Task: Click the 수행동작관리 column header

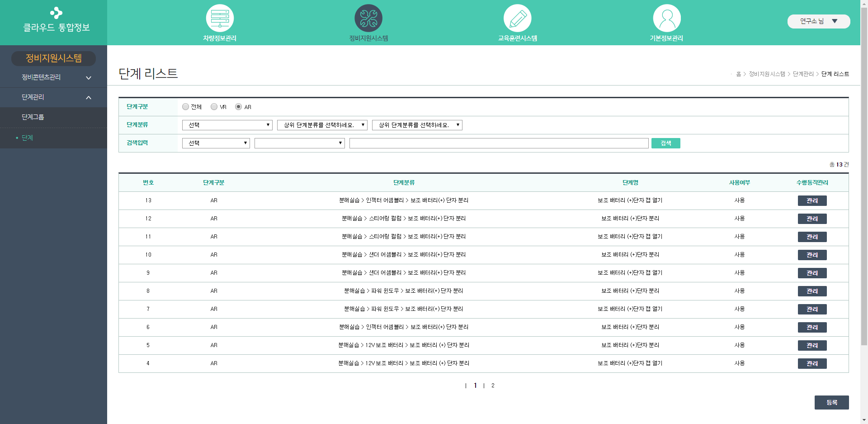Action: tap(812, 182)
